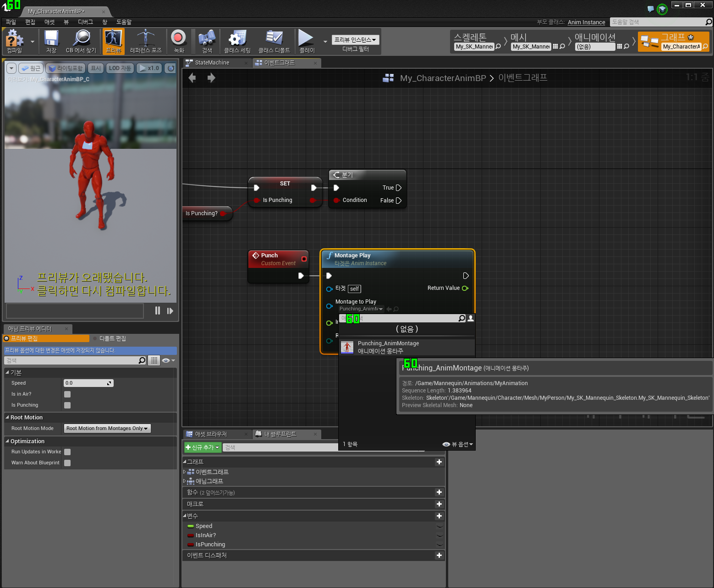The width and height of the screenshot is (714, 588).
Task: Click the x1.0 playback speed button
Action: [x=149, y=68]
